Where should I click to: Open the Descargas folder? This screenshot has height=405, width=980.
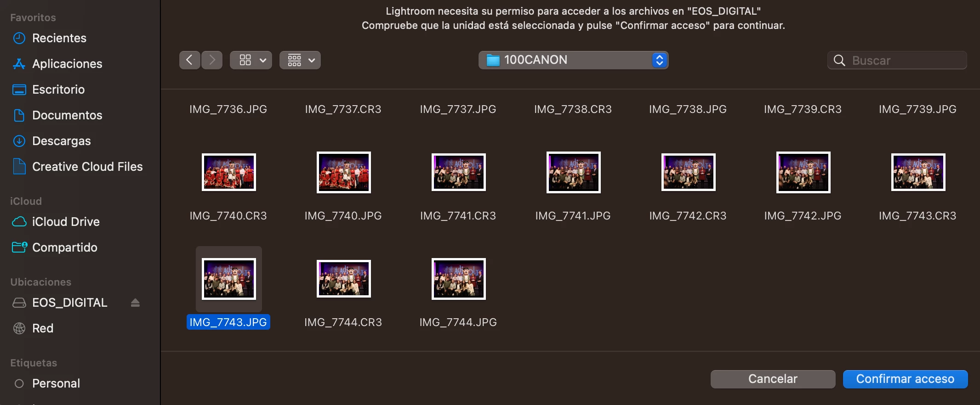pos(62,141)
